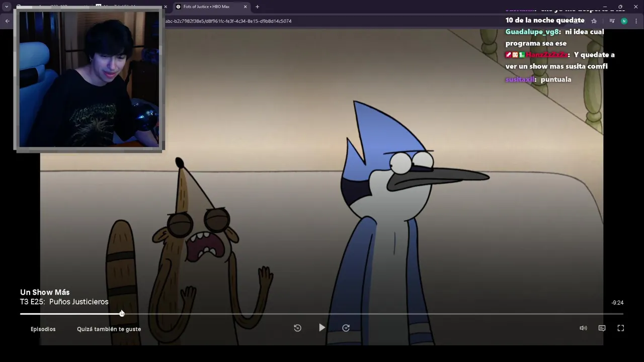Open the green N profile avatar
Image resolution: width=644 pixels, height=362 pixels.
pyautogui.click(x=624, y=21)
